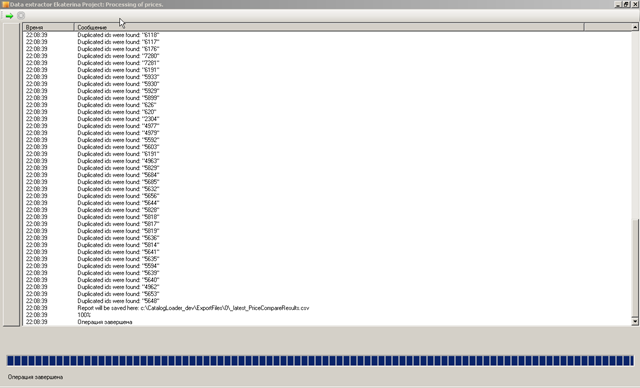
Task: Select log row with duplicated id "5819"
Action: 327,231
